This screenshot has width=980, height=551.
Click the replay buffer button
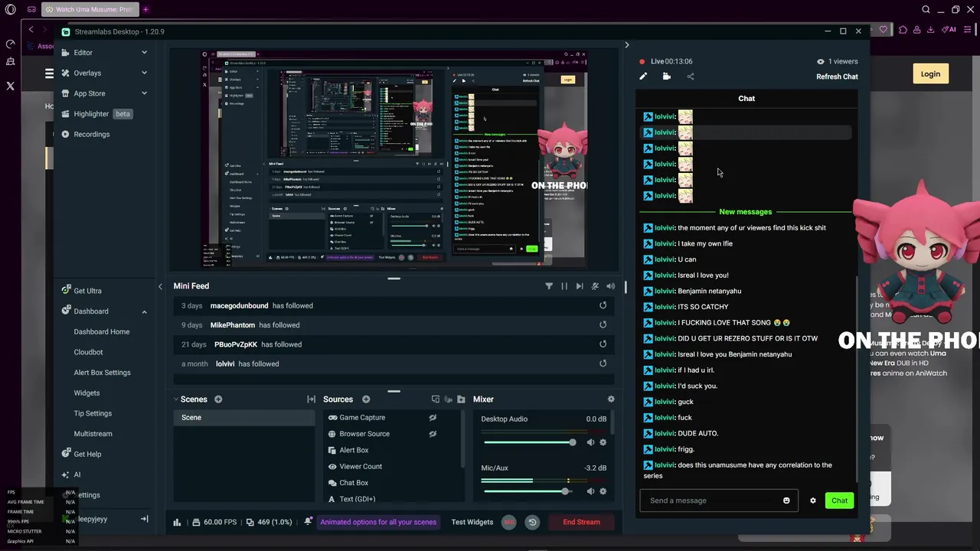coord(532,522)
